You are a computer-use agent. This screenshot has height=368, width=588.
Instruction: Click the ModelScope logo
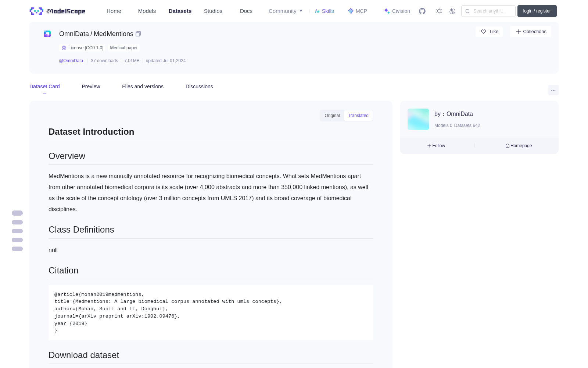point(58,11)
